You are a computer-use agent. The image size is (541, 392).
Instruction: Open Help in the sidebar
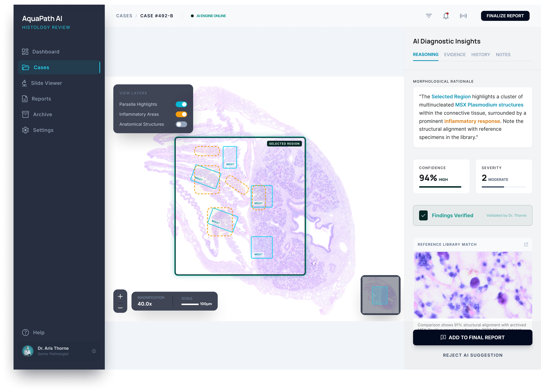tap(59, 332)
